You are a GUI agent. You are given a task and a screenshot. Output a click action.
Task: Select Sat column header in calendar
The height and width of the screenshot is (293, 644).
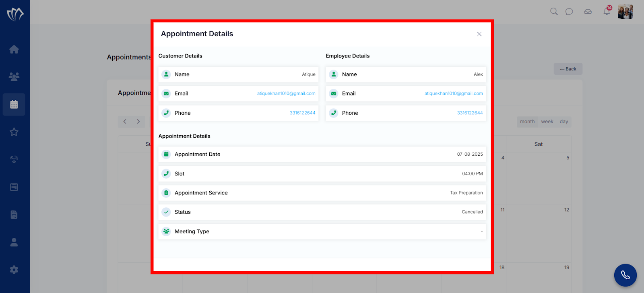tap(539, 144)
